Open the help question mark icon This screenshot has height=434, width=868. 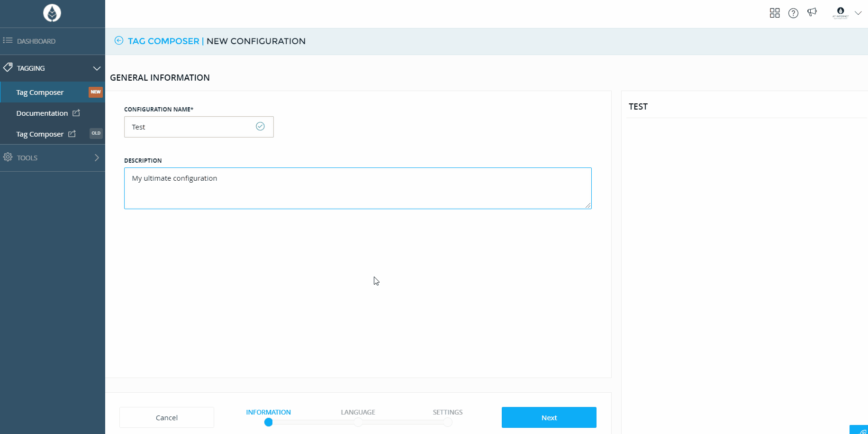793,13
